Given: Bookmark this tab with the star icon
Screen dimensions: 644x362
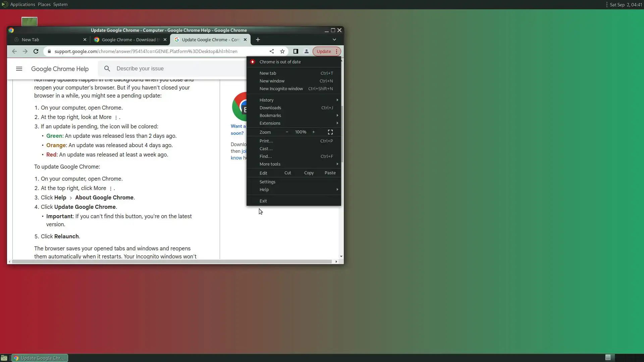Looking at the screenshot, I should pos(282,51).
